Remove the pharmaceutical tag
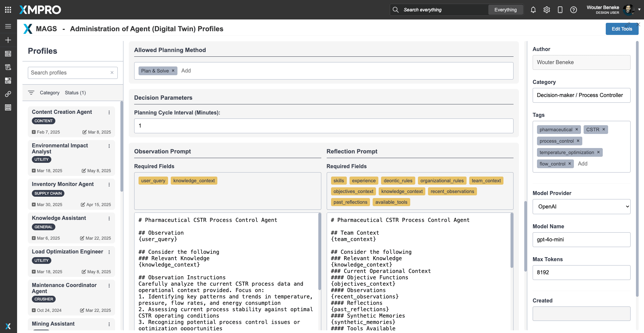This screenshot has width=644, height=333. click(577, 129)
